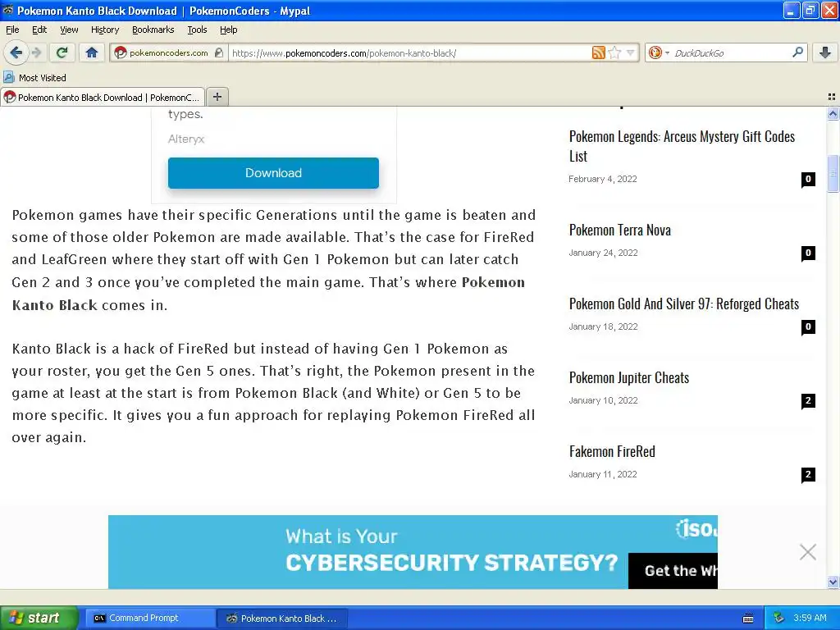Bookmark this page with the star icon

[614, 52]
